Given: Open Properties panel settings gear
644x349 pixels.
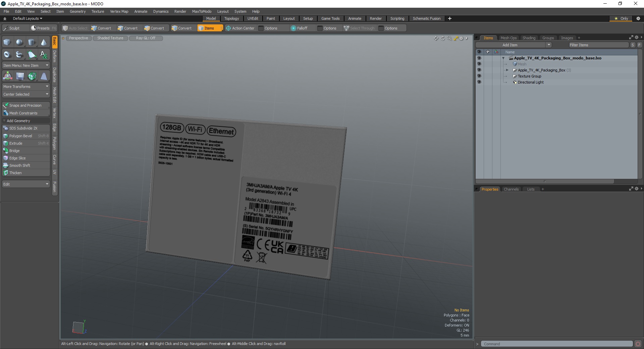Looking at the screenshot, I should click(x=636, y=189).
